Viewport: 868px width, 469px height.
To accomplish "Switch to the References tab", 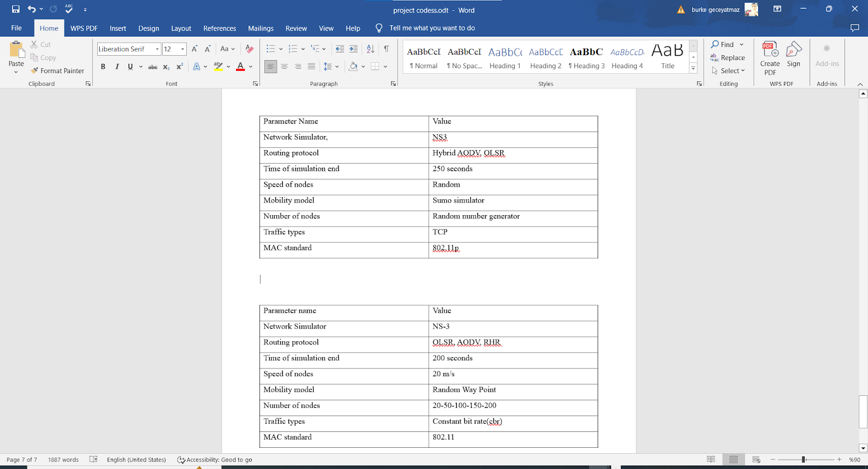I will [220, 28].
